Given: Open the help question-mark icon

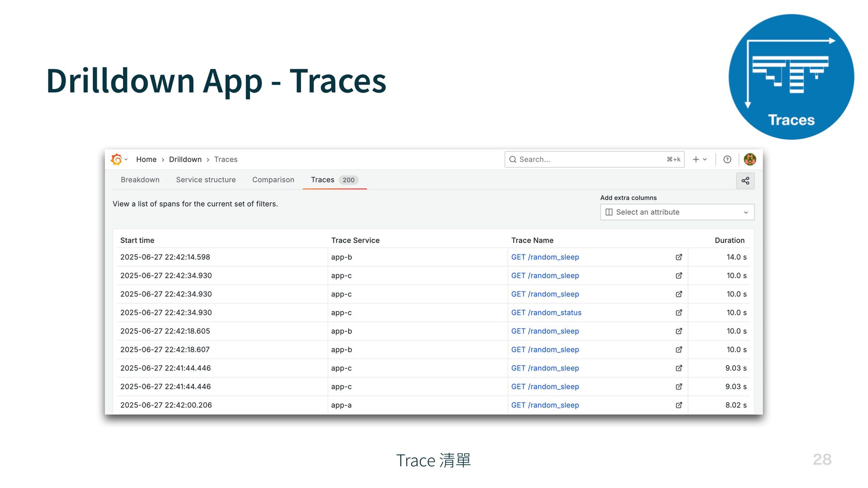Looking at the screenshot, I should (727, 159).
